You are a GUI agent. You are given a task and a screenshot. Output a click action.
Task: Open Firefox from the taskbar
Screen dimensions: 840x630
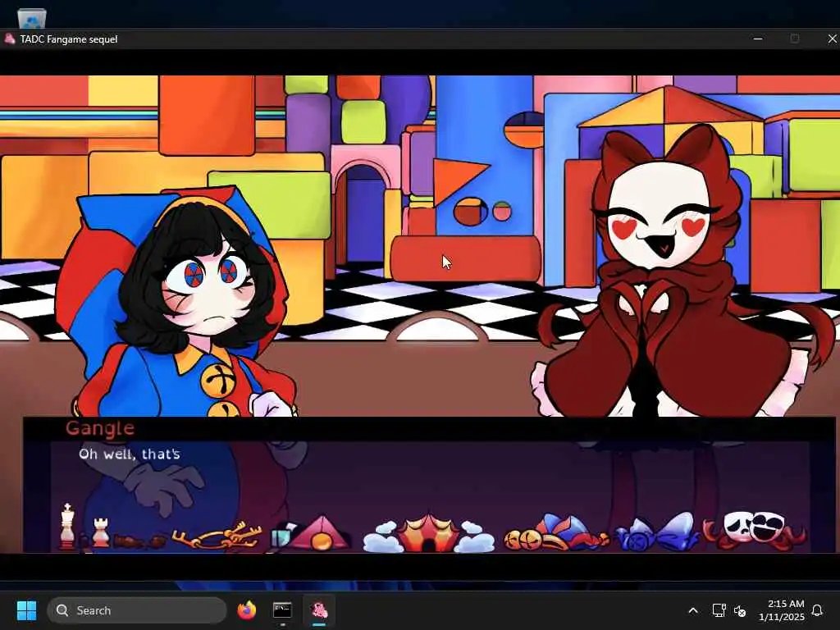point(246,610)
